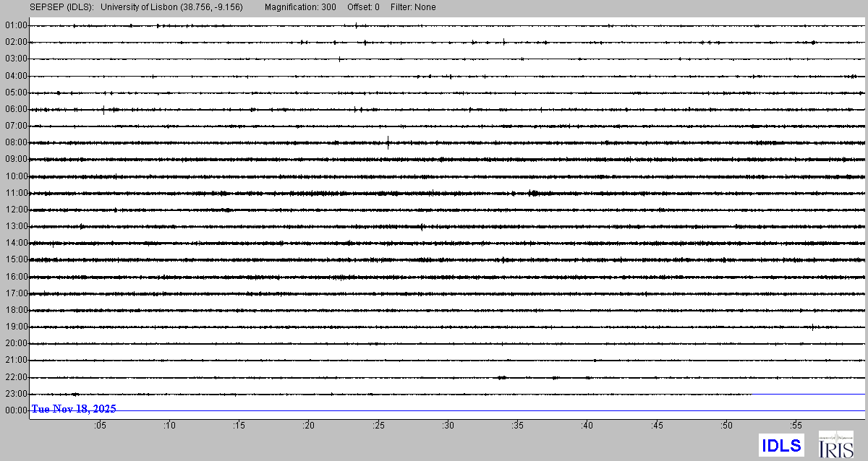Viewport: 868px width, 461px height.
Task: Click the Offset: 0 header text
Action: [x=363, y=7]
